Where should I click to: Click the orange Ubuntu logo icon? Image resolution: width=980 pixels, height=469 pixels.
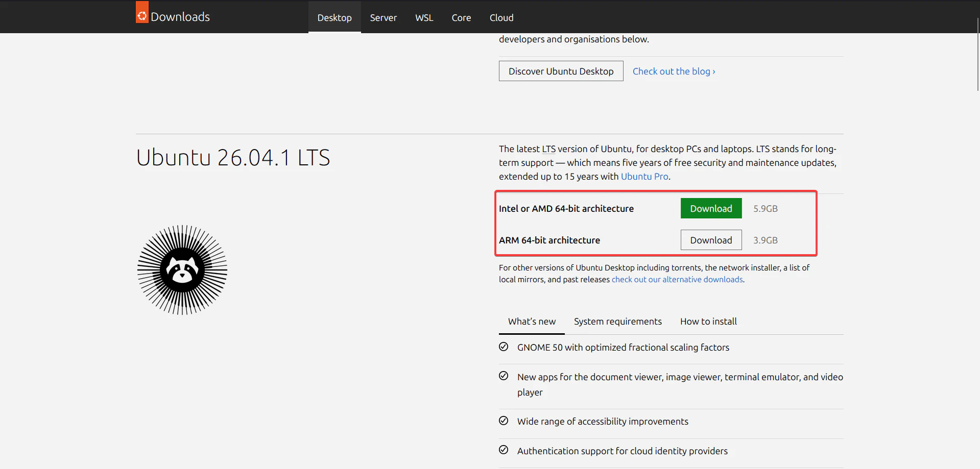tap(142, 12)
